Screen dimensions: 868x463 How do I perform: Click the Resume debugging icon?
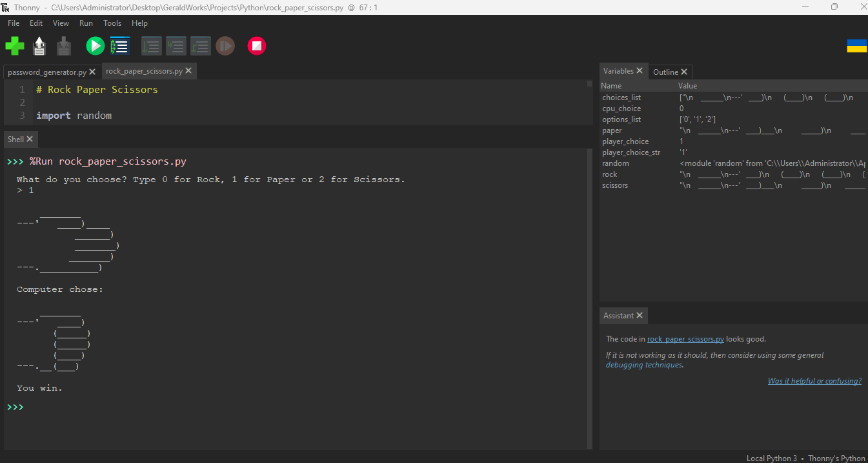click(x=225, y=46)
